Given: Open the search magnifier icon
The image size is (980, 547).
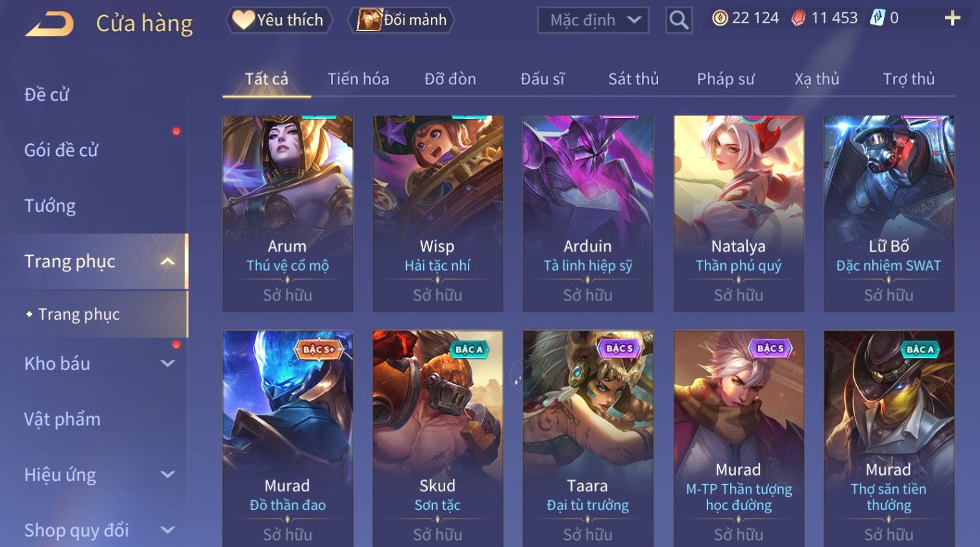Looking at the screenshot, I should click(x=679, y=20).
